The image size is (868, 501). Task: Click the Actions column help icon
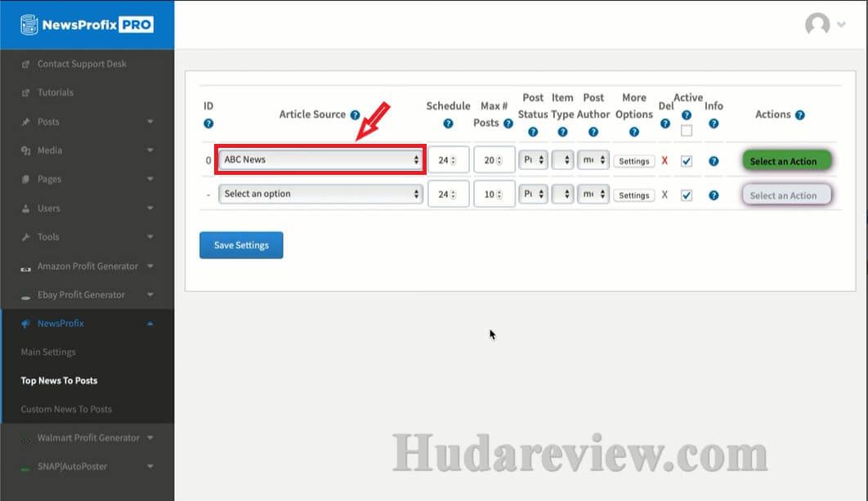pyautogui.click(x=799, y=114)
